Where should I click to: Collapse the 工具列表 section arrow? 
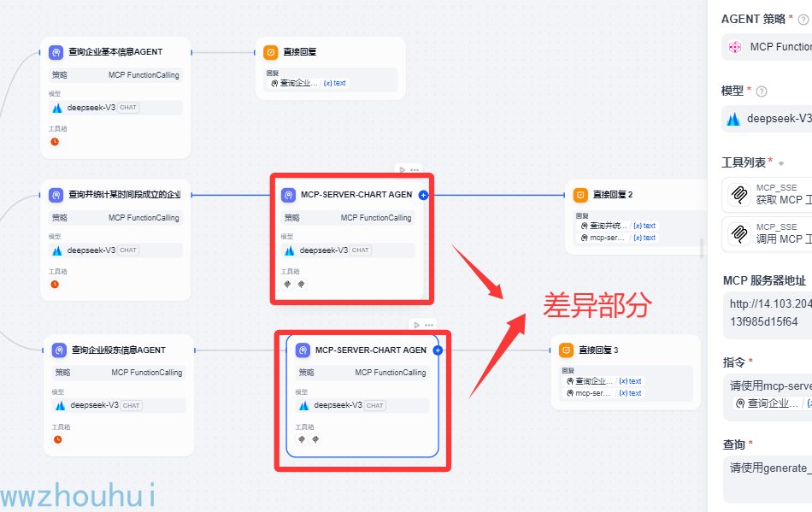tap(781, 163)
